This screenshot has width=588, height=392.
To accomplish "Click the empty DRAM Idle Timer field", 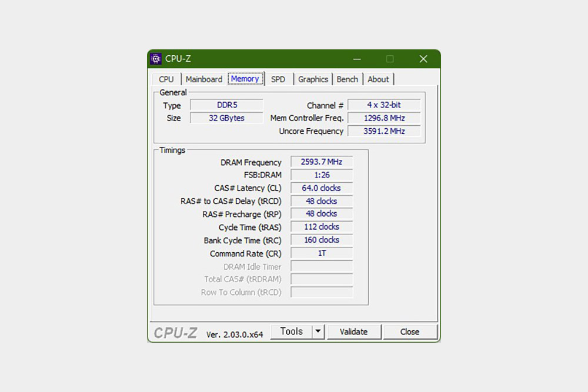I will click(x=322, y=266).
